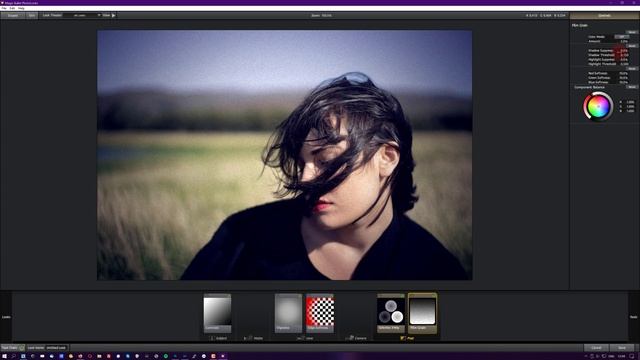Click the taskbar search icon

13,356
